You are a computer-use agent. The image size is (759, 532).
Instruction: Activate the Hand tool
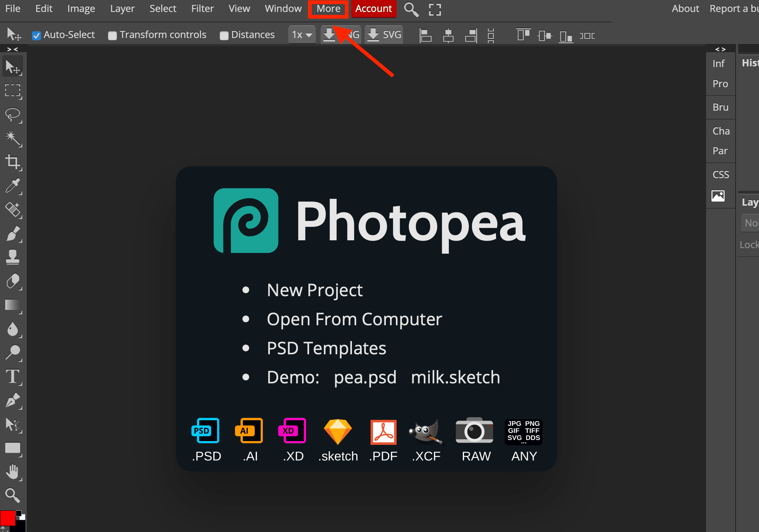click(13, 472)
